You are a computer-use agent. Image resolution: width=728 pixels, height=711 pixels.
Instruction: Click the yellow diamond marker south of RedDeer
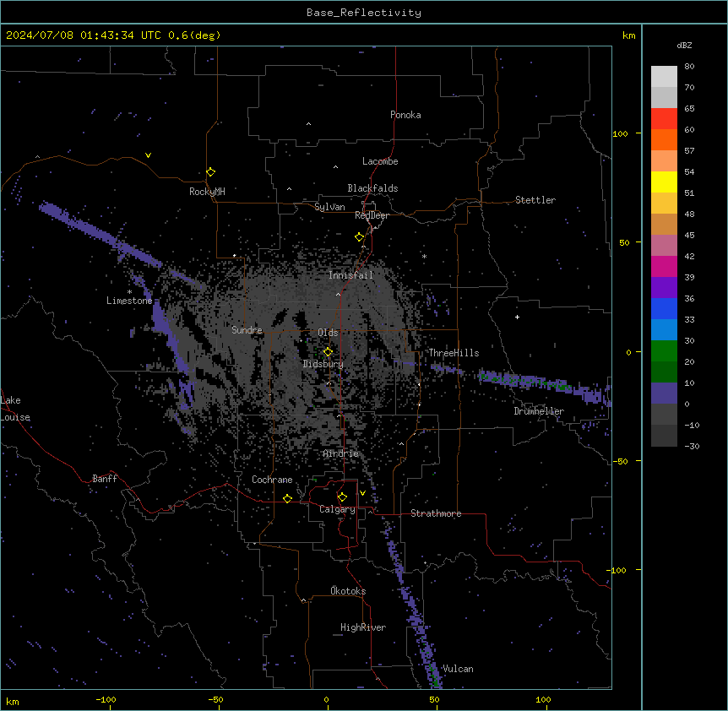point(360,237)
